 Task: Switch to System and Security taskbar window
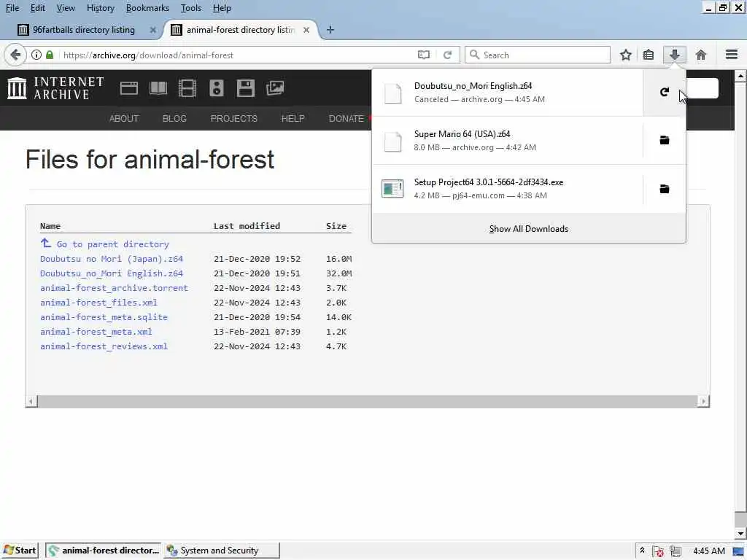coord(222,551)
